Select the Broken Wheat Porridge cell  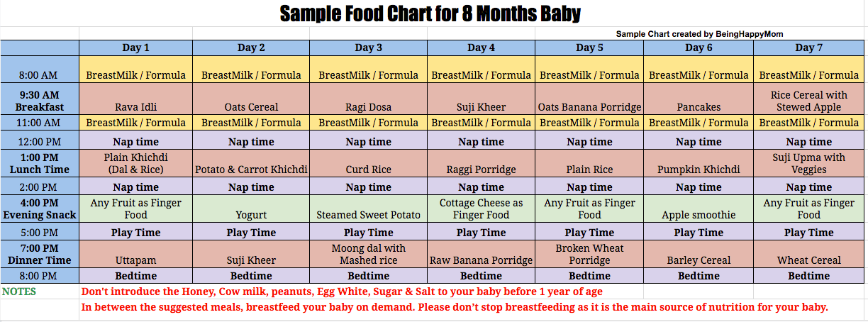click(x=589, y=254)
